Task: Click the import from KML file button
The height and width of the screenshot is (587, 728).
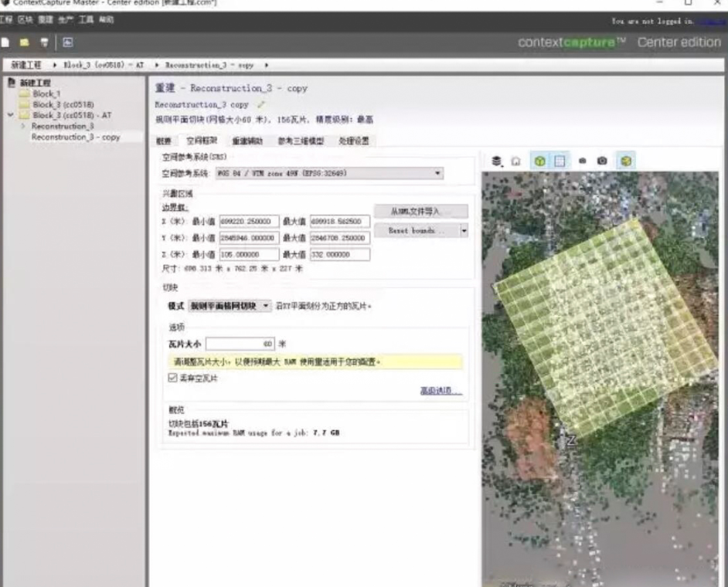Action: 420,211
